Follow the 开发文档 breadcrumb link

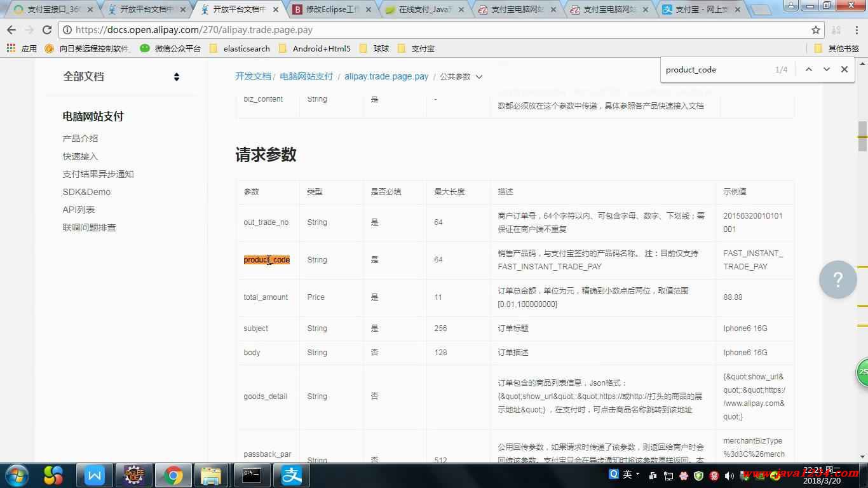[253, 76]
